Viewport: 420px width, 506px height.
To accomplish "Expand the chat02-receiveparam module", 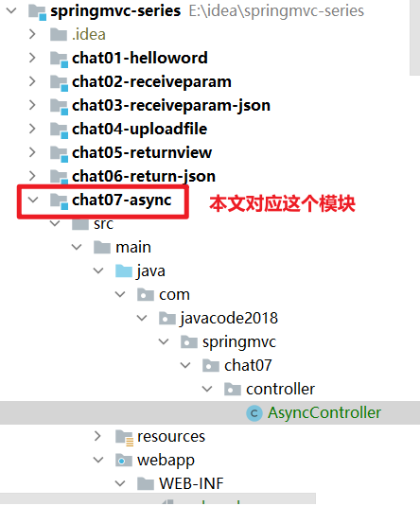I will [x=32, y=81].
